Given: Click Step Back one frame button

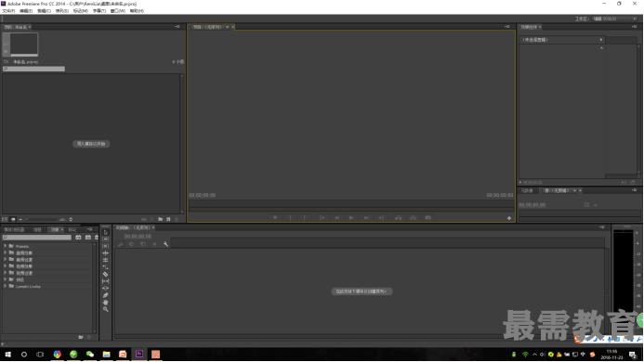Looking at the screenshot, I should [336, 218].
